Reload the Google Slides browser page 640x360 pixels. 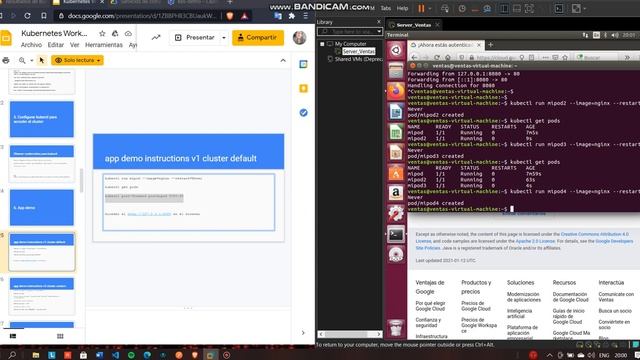27,16
